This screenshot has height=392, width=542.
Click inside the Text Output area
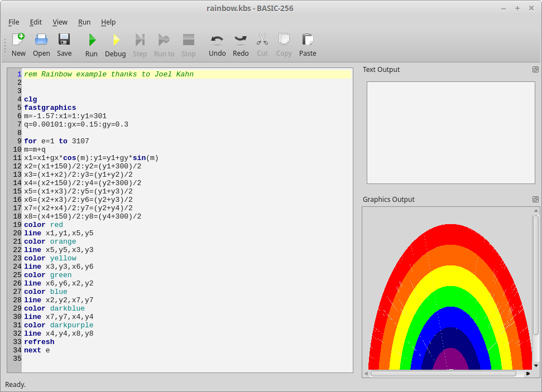click(x=450, y=133)
